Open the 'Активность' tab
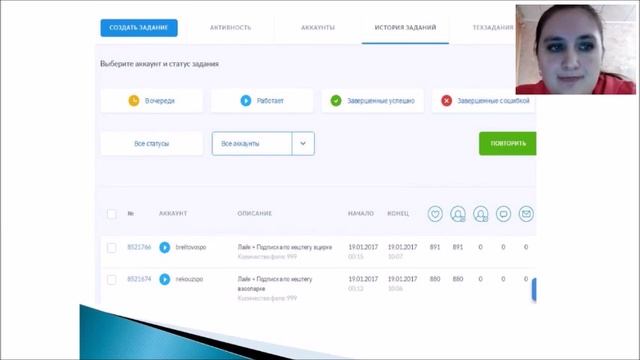The image size is (640, 360). tap(230, 28)
